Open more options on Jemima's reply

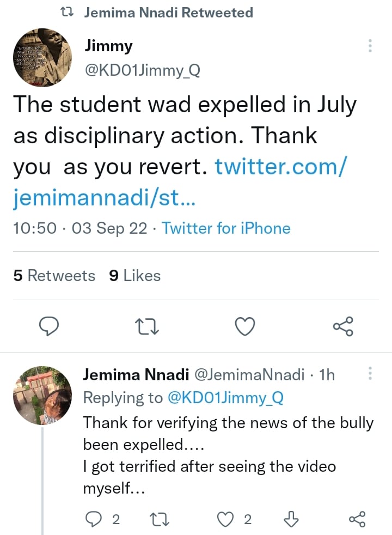point(370,374)
